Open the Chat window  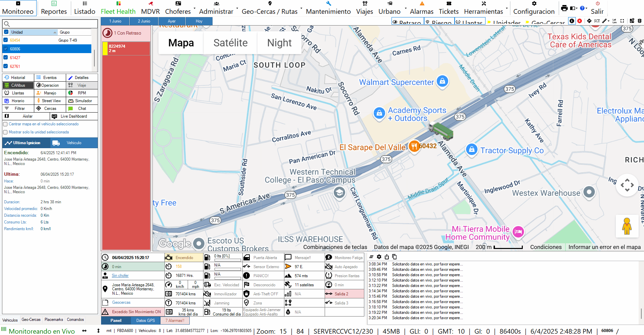[82, 109]
